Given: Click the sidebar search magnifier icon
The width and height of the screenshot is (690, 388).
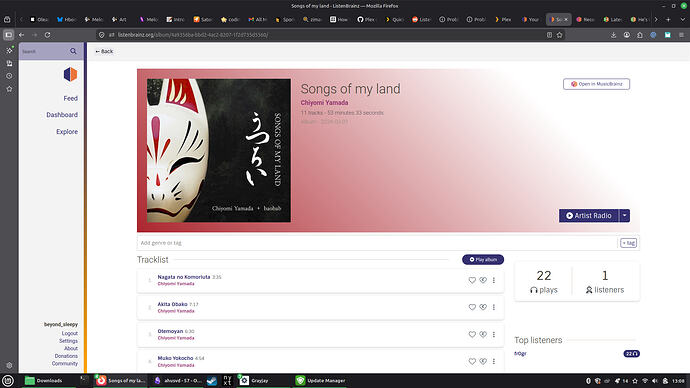Looking at the screenshot, I should [73, 51].
